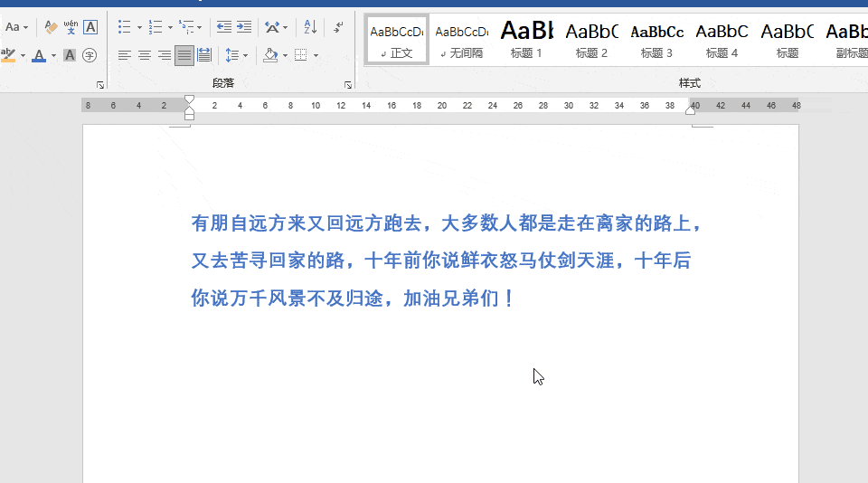Center-align the paragraph
The height and width of the screenshot is (483, 868).
click(145, 55)
